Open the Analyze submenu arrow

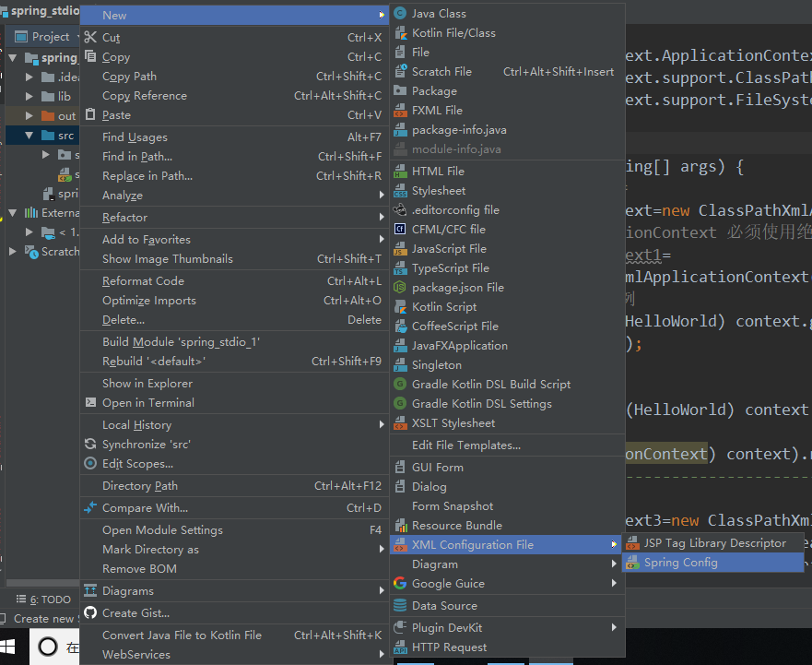click(x=382, y=195)
